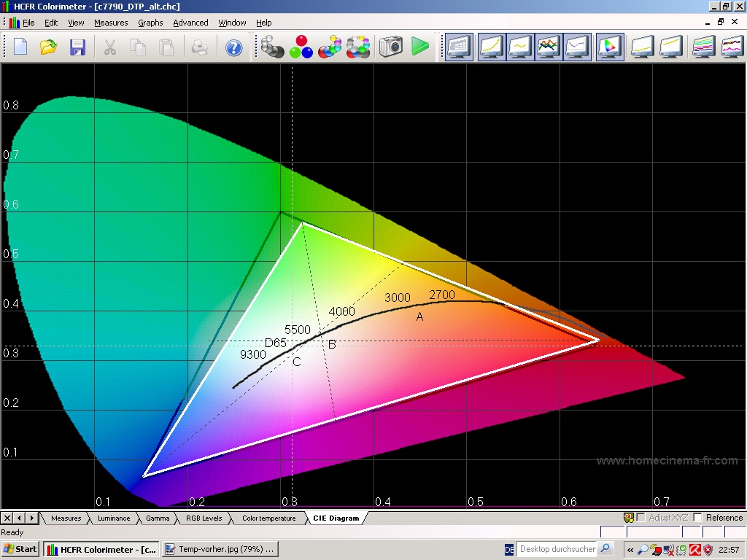747x560 pixels.
Task: Open an existing file with the folder icon
Action: tap(48, 47)
